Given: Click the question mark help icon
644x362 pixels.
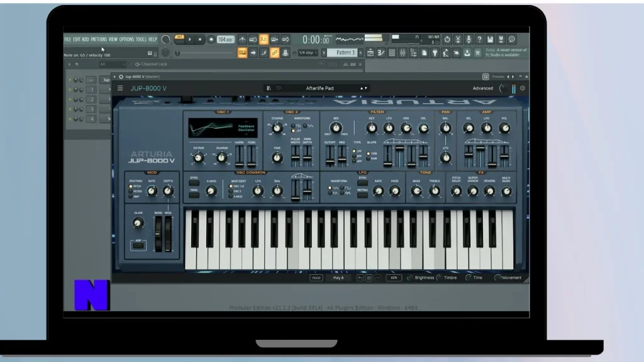Looking at the screenshot, I should click(x=479, y=40).
